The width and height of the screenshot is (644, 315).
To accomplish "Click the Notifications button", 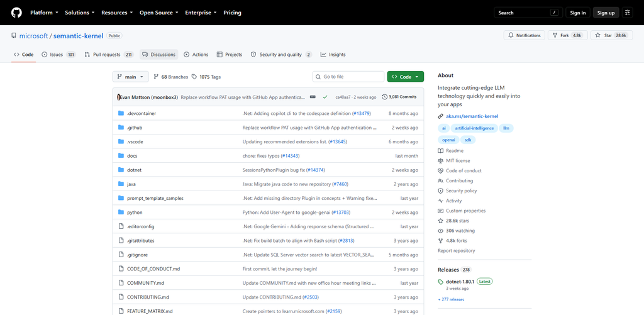I will (525, 35).
